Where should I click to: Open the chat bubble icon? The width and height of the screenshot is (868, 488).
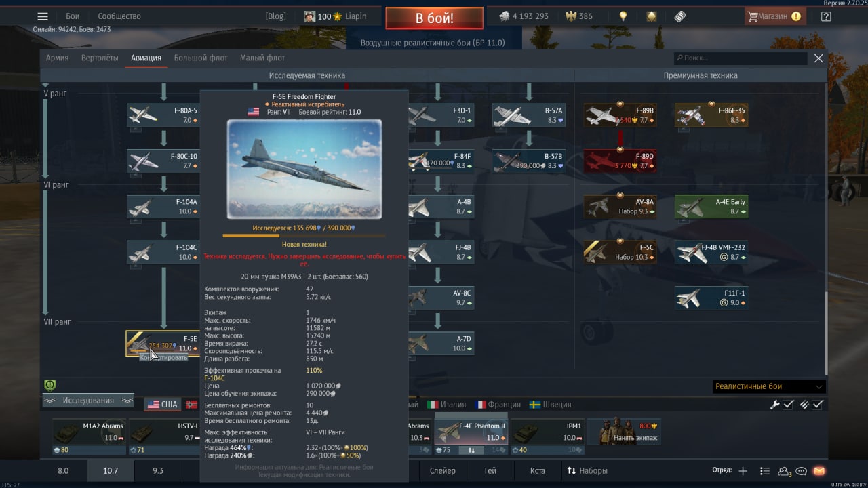[x=801, y=471]
